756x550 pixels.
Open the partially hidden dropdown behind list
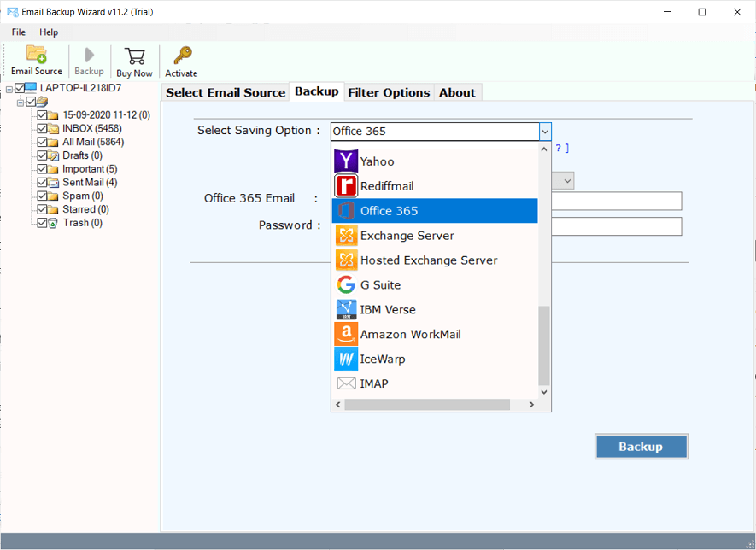567,181
